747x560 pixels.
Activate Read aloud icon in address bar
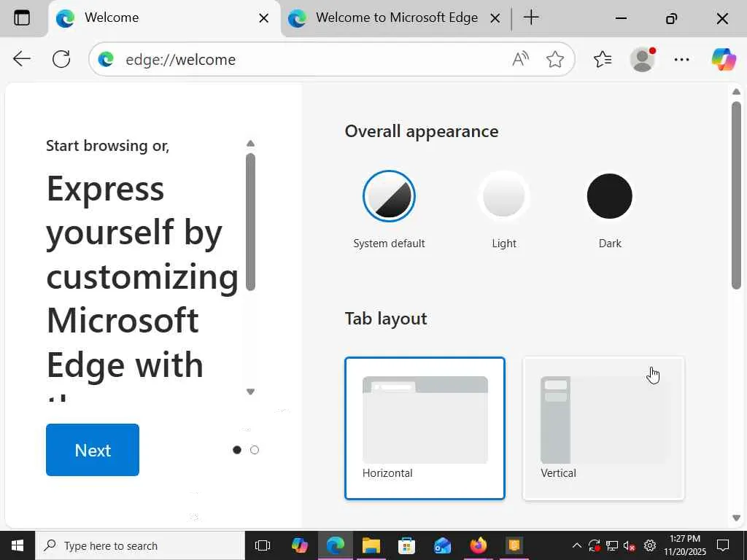[520, 59]
